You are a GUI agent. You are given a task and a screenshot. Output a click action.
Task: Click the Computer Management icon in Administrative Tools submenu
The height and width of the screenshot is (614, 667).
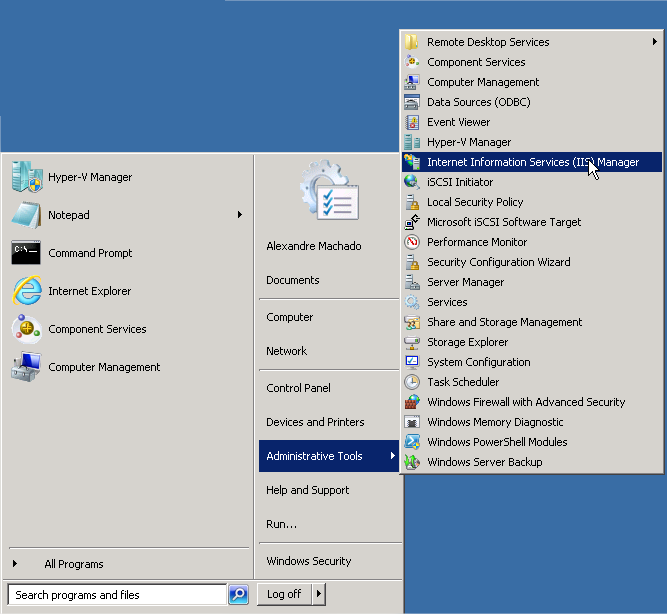click(x=411, y=82)
